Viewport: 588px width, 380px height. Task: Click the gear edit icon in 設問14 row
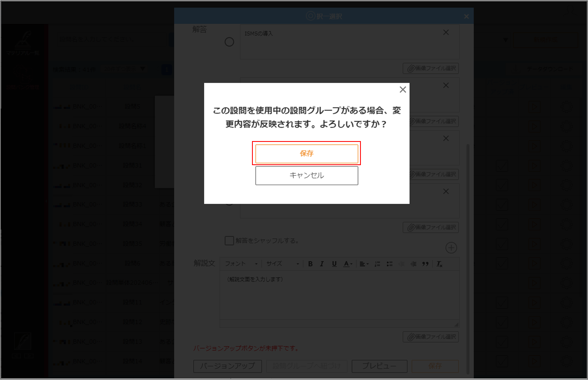pyautogui.click(x=567, y=361)
